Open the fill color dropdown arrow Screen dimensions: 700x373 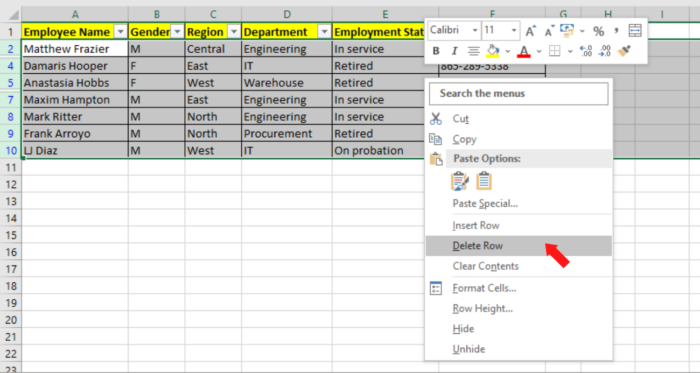point(508,52)
